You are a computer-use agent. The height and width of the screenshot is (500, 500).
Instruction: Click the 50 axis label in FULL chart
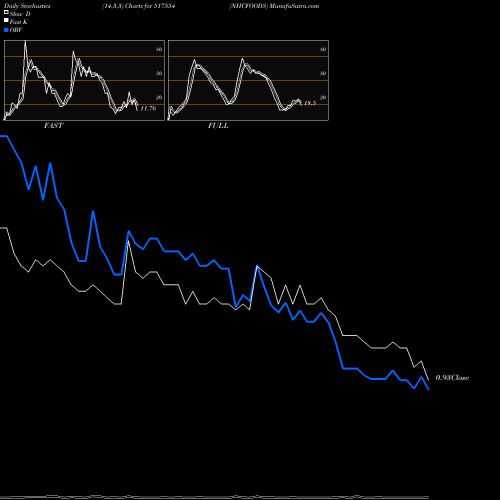coord(323,73)
